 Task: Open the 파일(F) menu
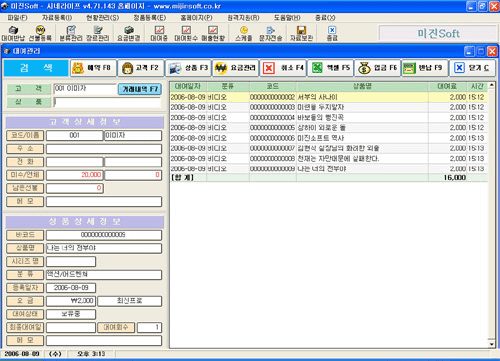(18, 18)
